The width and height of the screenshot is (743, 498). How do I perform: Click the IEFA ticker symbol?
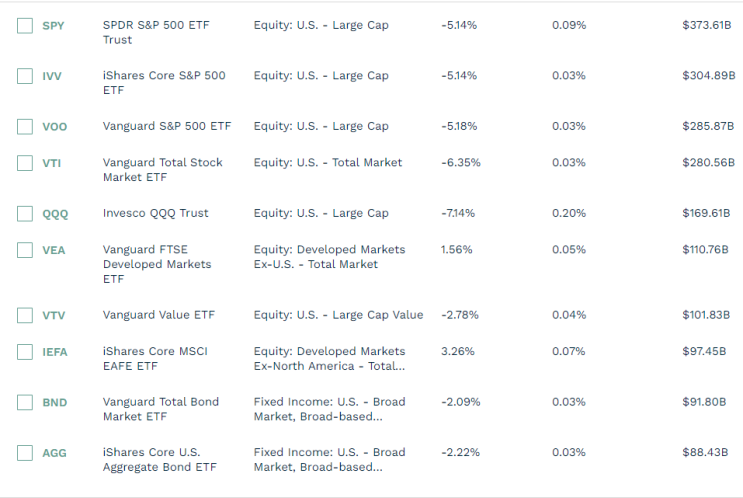coord(55,352)
